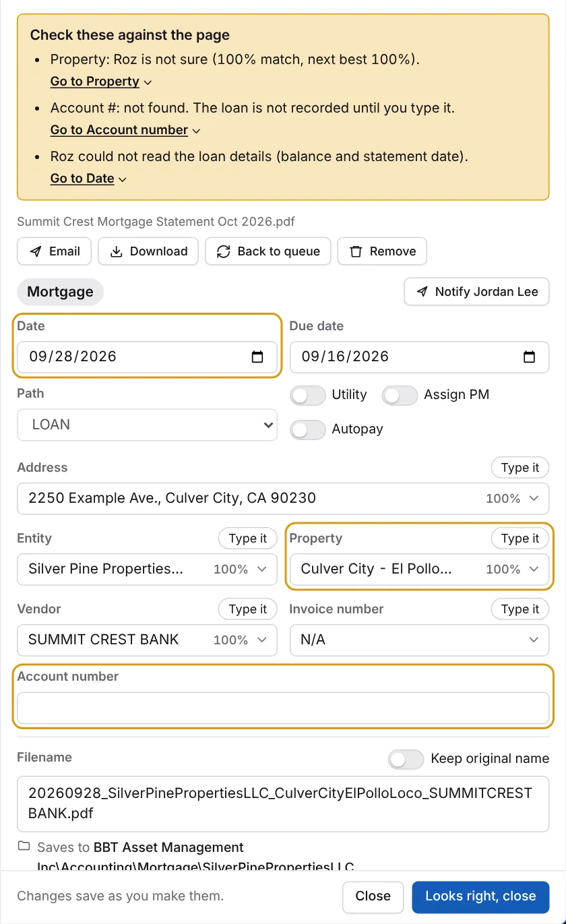This screenshot has height=924, width=566.
Task: Click Type it button for Entity
Action: [x=247, y=538]
